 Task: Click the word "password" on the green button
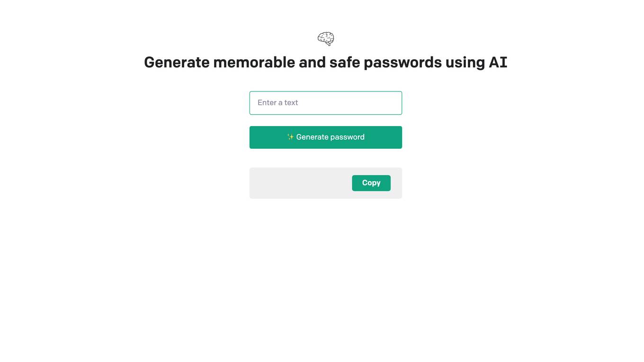click(x=348, y=137)
